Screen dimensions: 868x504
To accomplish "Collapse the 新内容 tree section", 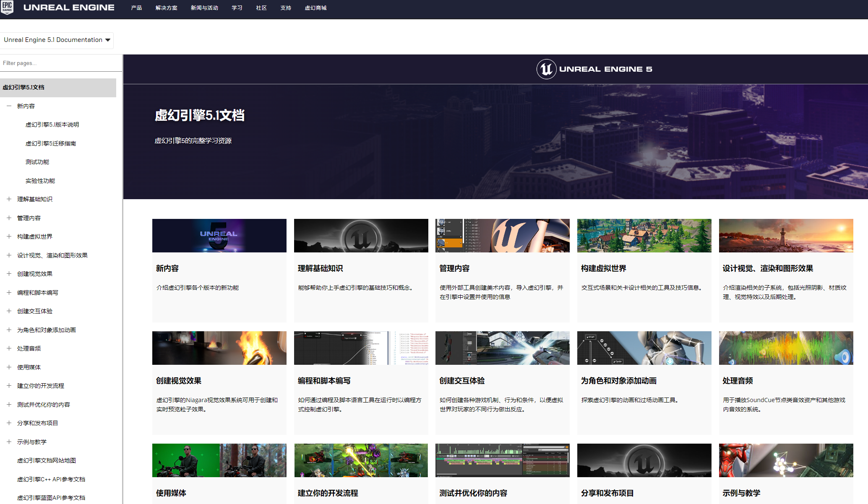I will [9, 106].
